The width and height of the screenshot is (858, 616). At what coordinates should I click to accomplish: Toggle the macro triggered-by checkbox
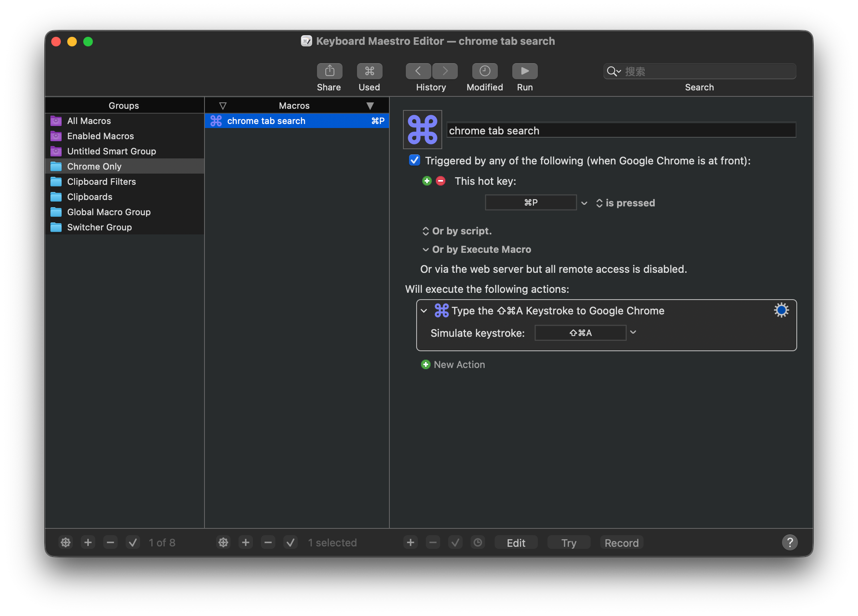[414, 160]
